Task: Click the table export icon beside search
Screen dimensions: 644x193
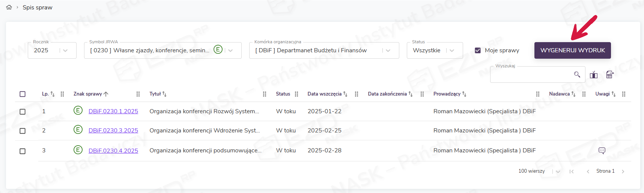Action: (610, 75)
